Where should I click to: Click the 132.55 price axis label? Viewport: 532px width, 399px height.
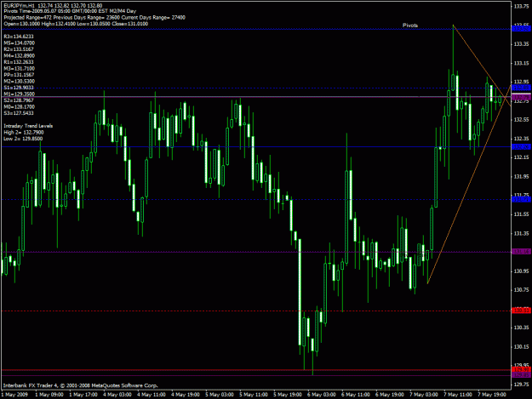click(x=521, y=120)
